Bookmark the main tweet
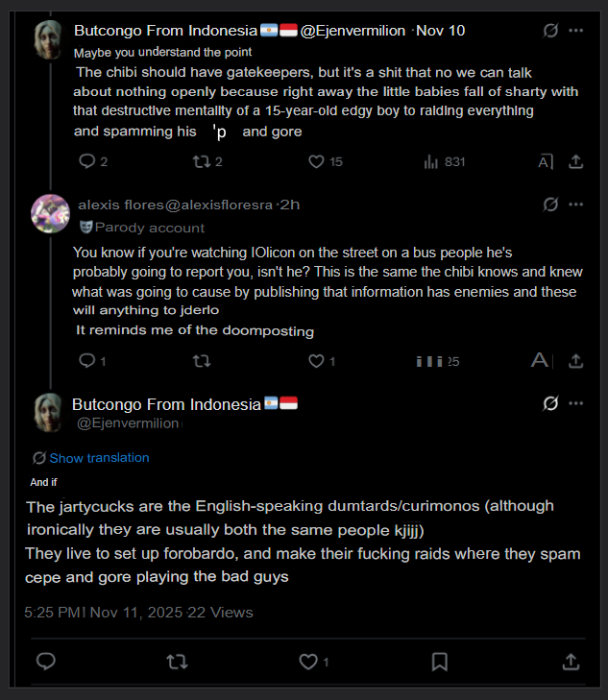 pos(439,662)
